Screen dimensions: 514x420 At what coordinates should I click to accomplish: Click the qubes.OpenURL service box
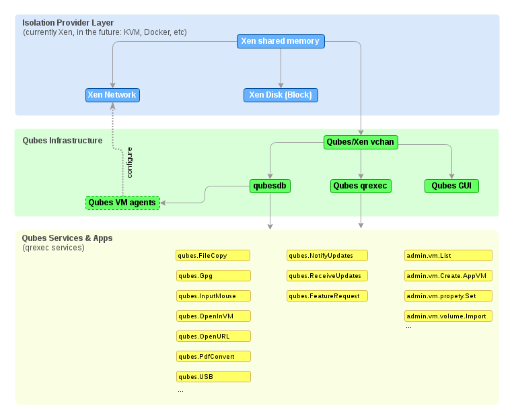click(x=213, y=337)
